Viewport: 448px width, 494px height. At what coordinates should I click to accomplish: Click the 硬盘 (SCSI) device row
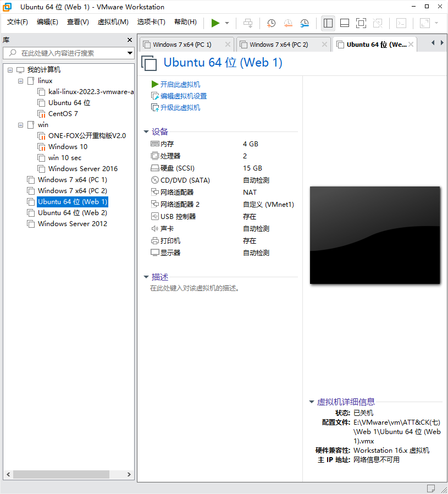224,168
